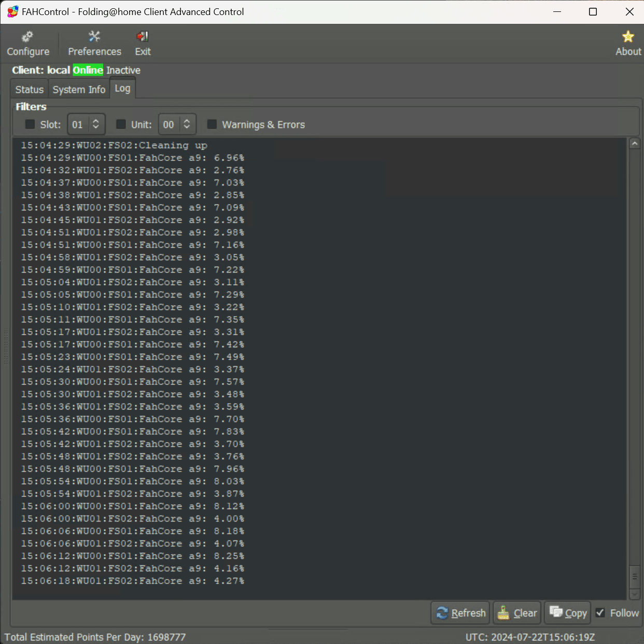This screenshot has height=644, width=644.
Task: Enable the Unit filter checkbox
Action: point(121,124)
